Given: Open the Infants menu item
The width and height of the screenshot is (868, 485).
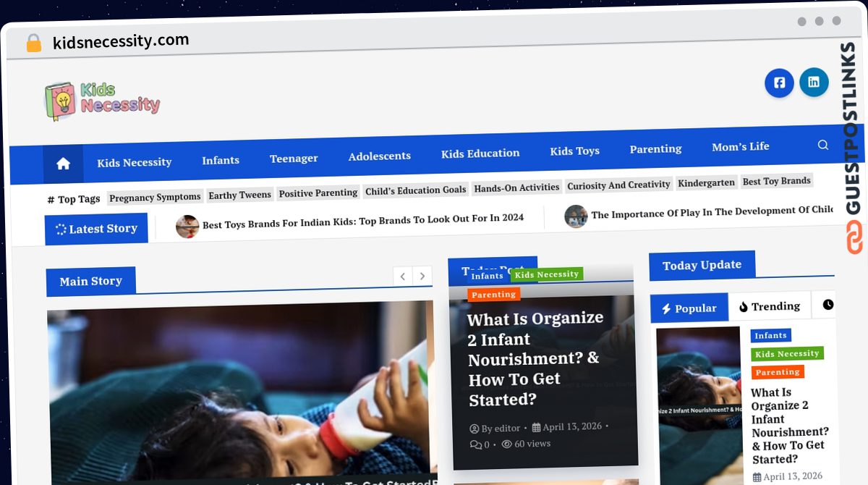Looking at the screenshot, I should pyautogui.click(x=221, y=160).
